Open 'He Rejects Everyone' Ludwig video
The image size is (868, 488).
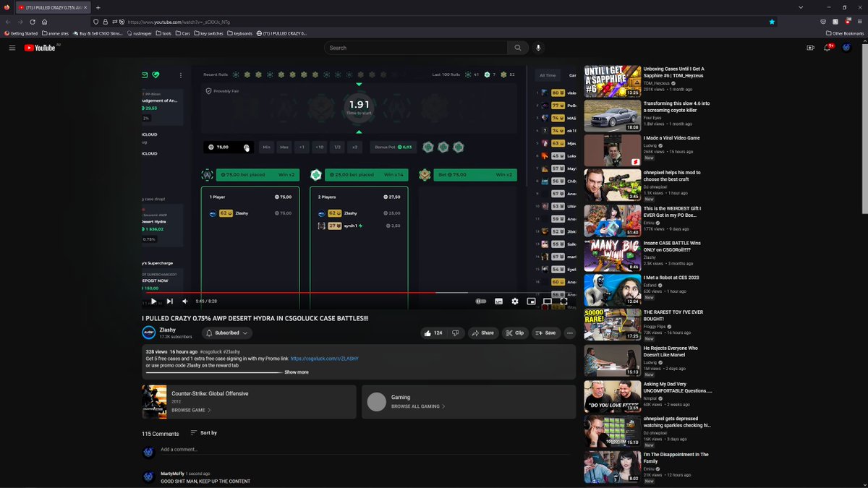671,351
